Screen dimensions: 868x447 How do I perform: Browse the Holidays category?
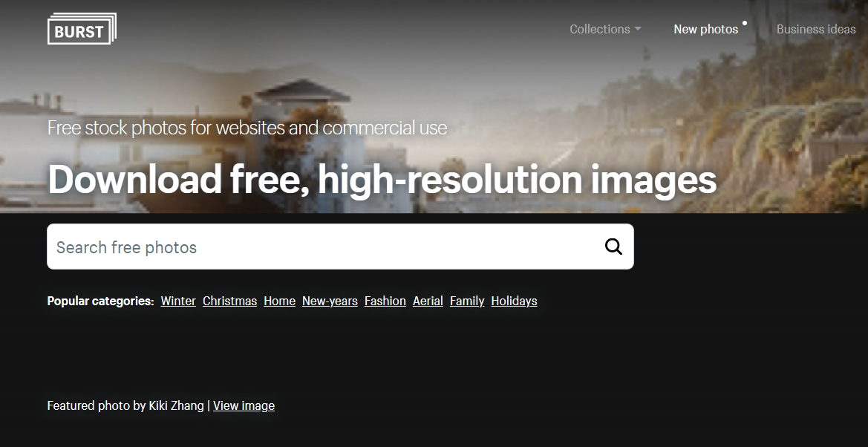(514, 301)
